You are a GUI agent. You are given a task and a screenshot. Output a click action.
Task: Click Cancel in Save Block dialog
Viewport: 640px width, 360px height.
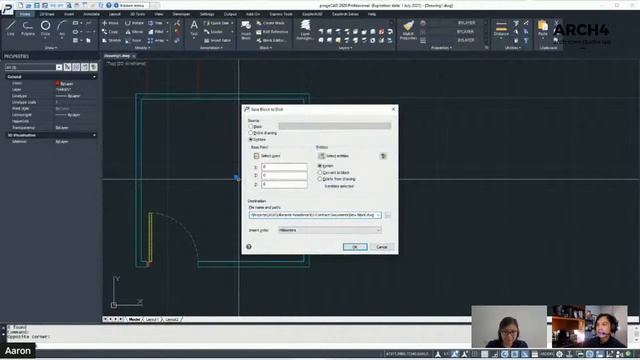click(382, 247)
